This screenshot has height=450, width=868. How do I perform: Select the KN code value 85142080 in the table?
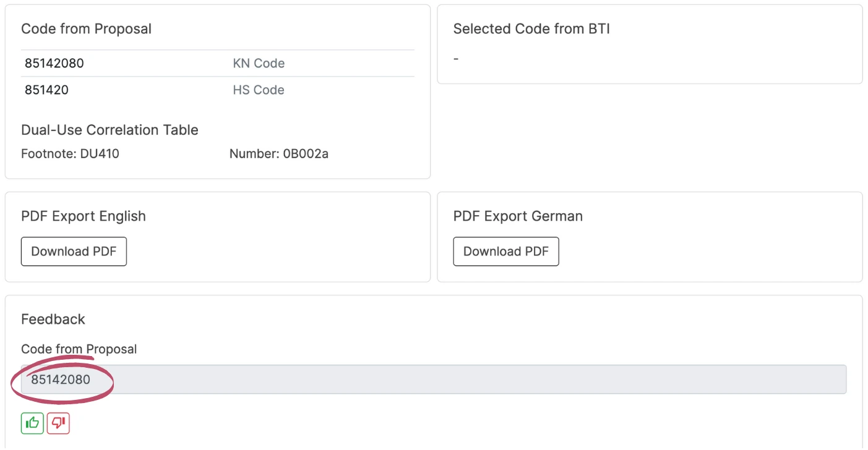[x=54, y=63]
